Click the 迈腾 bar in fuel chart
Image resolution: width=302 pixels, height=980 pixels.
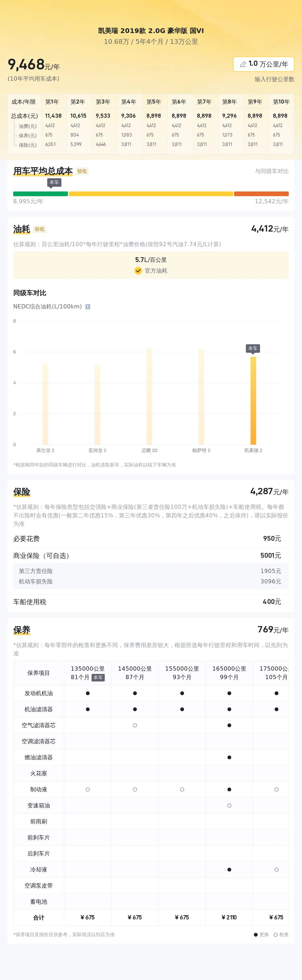(149, 396)
